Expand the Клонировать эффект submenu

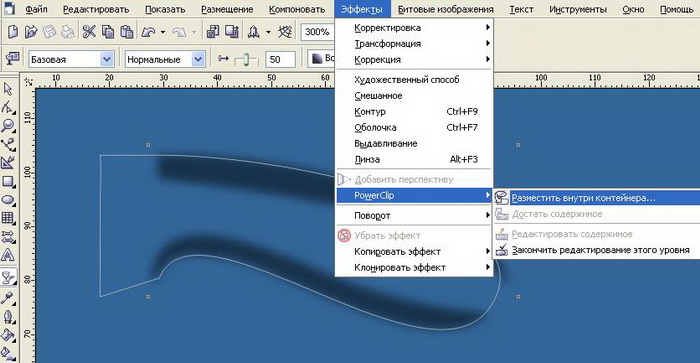click(x=414, y=267)
